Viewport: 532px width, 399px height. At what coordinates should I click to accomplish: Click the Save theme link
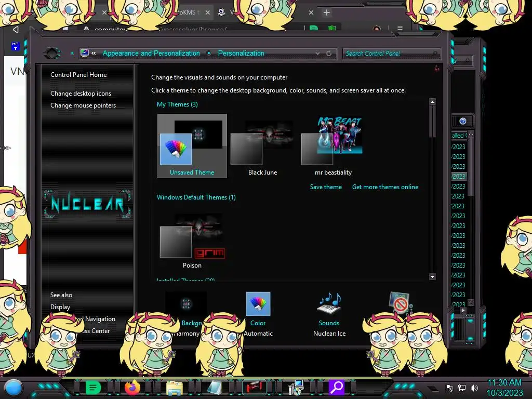click(x=326, y=187)
